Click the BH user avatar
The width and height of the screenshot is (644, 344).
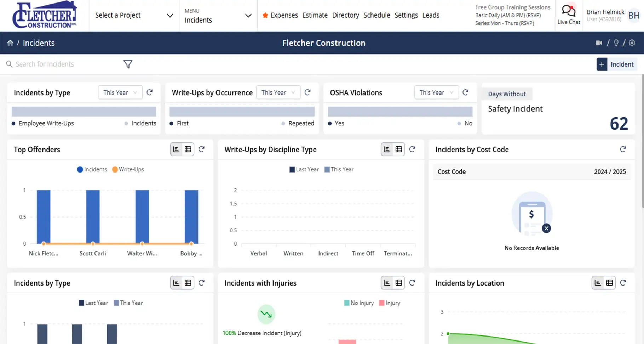[634, 16]
